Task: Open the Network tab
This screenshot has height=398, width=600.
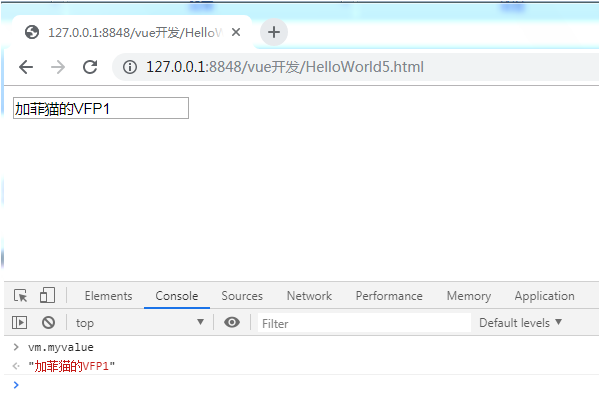Action: click(309, 296)
